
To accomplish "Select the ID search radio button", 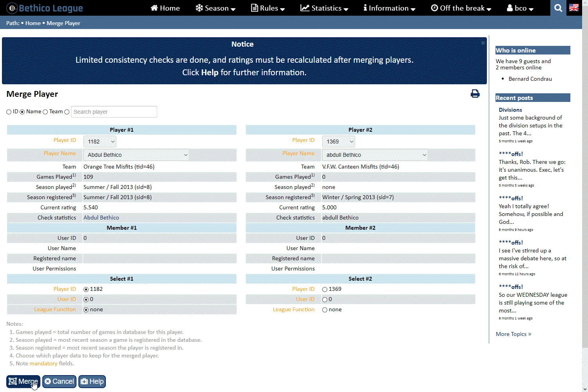I will [9, 112].
